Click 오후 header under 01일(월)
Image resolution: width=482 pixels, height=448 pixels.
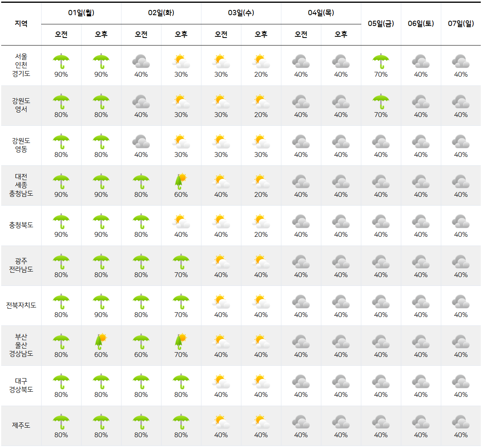[101, 34]
